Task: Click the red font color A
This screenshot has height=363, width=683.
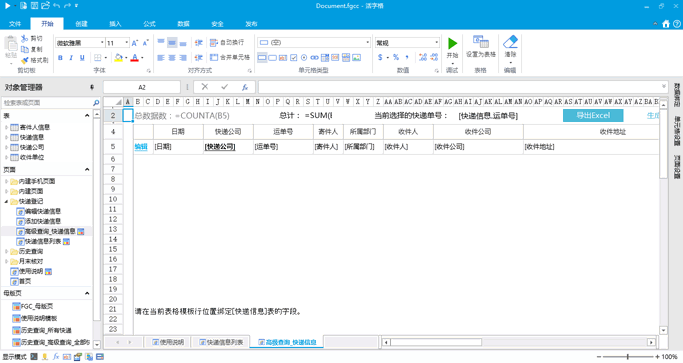Action: click(135, 58)
